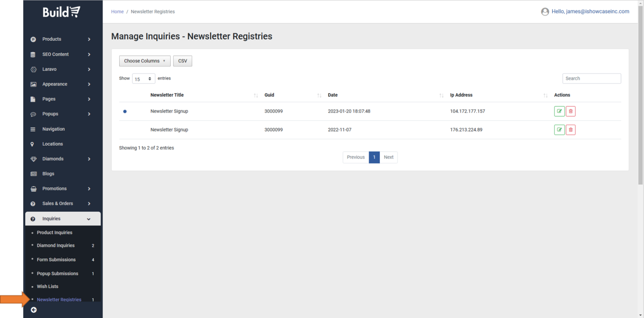Export table with CSV button

[182, 61]
